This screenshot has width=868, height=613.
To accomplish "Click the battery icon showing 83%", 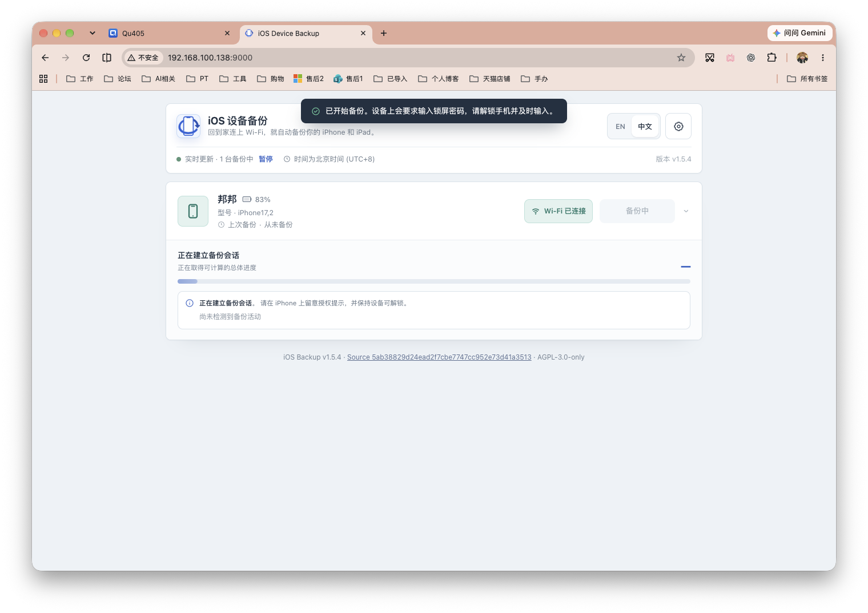I will (x=247, y=199).
